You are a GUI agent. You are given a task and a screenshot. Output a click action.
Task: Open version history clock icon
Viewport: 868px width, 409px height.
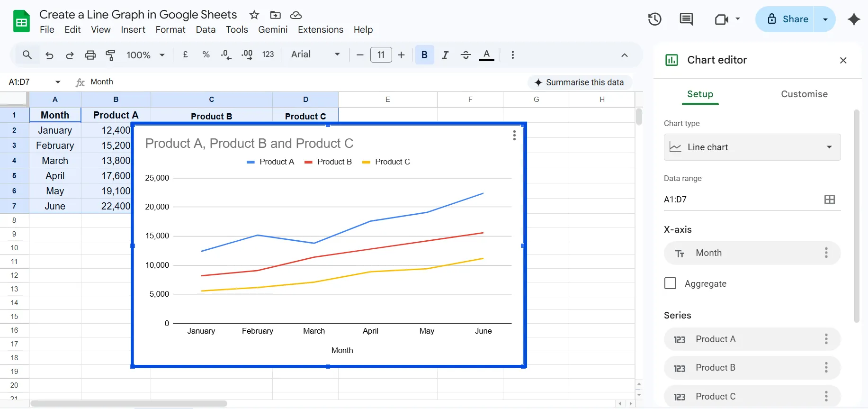pos(654,19)
